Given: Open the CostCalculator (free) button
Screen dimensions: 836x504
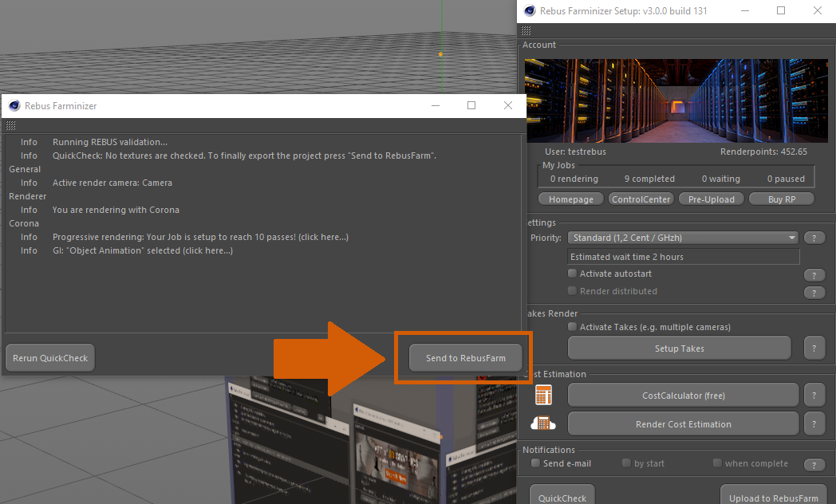Looking at the screenshot, I should click(x=684, y=396).
